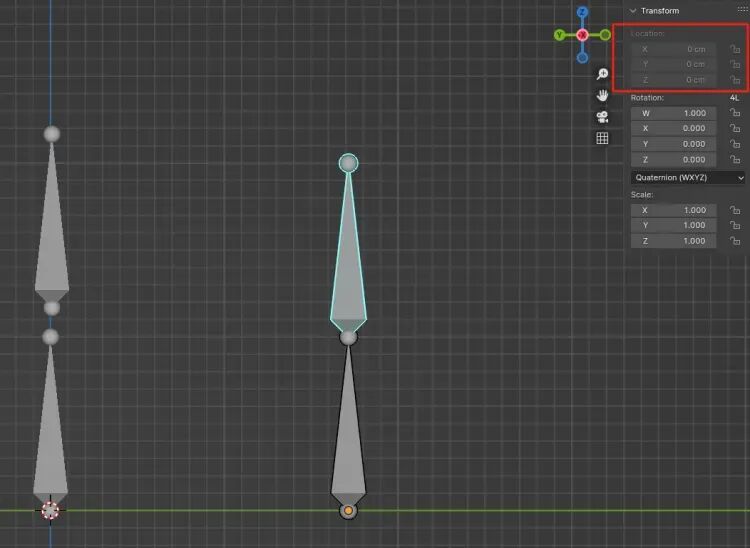Lock the Scale Z axis
Viewport: 750px width, 548px height.
[x=735, y=241]
